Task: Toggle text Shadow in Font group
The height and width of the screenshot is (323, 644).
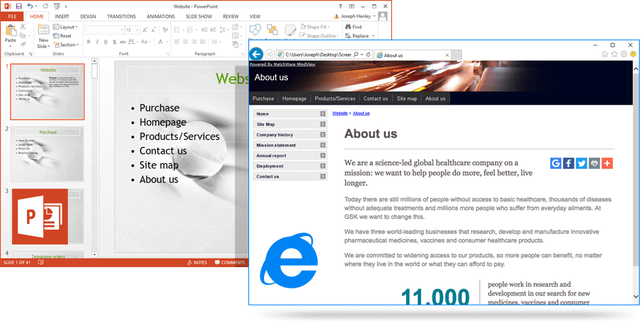Action: coord(114,42)
